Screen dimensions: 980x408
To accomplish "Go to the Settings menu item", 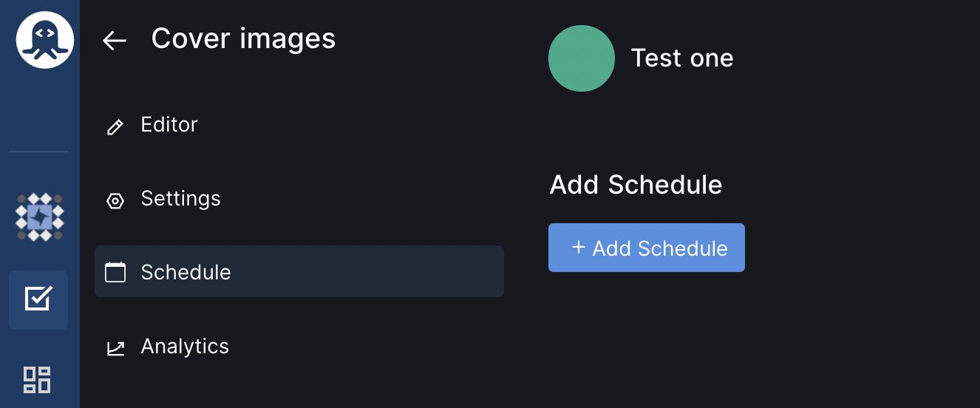I will pos(180,199).
